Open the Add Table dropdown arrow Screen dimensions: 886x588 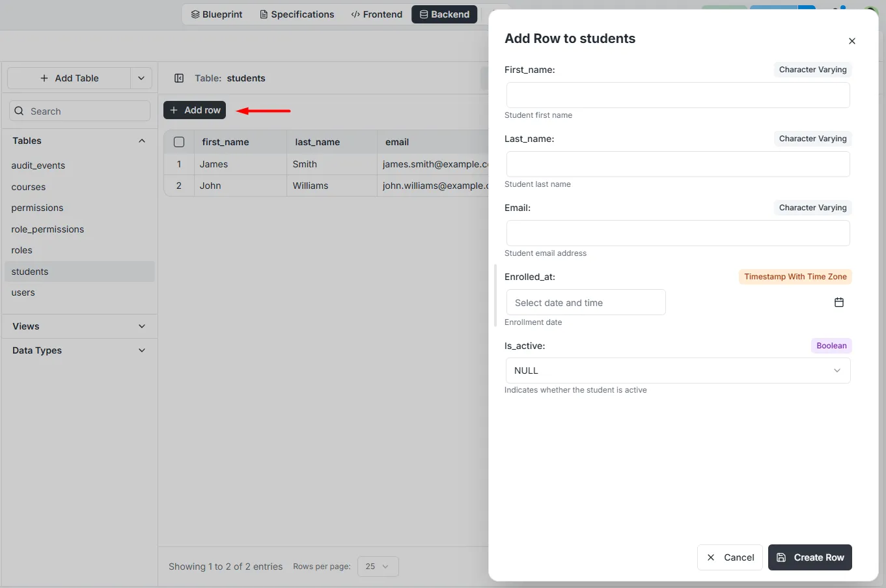pos(141,78)
